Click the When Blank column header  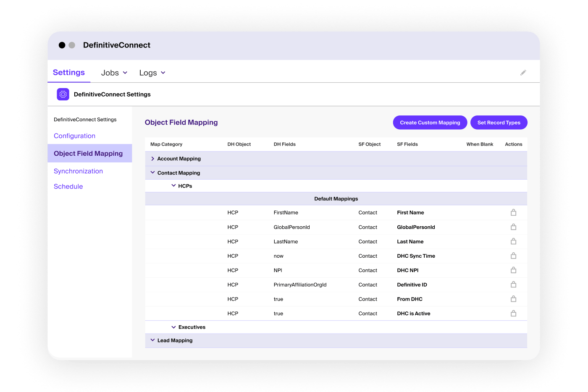click(x=480, y=144)
